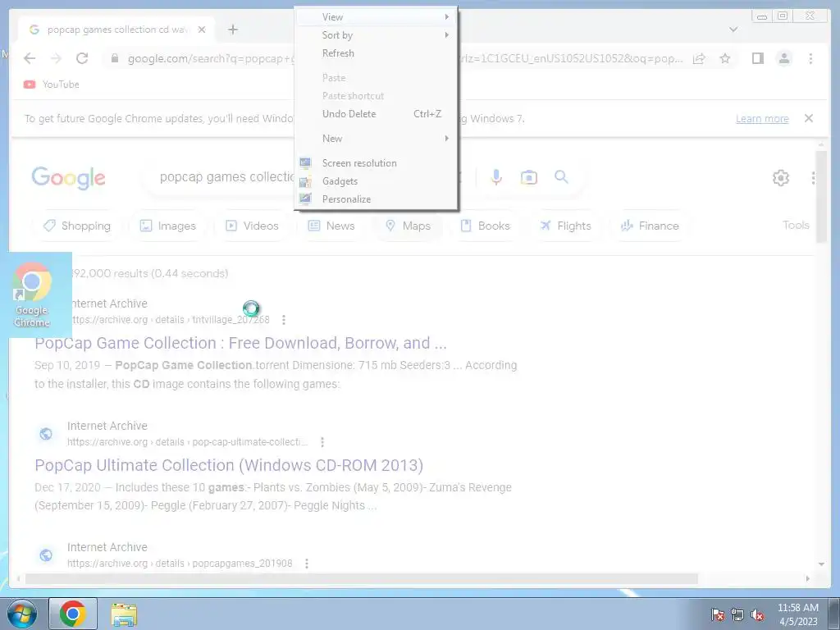Image resolution: width=840 pixels, height=630 pixels.
Task: Click horizontal scrollbar right arrow
Action: [x=808, y=578]
